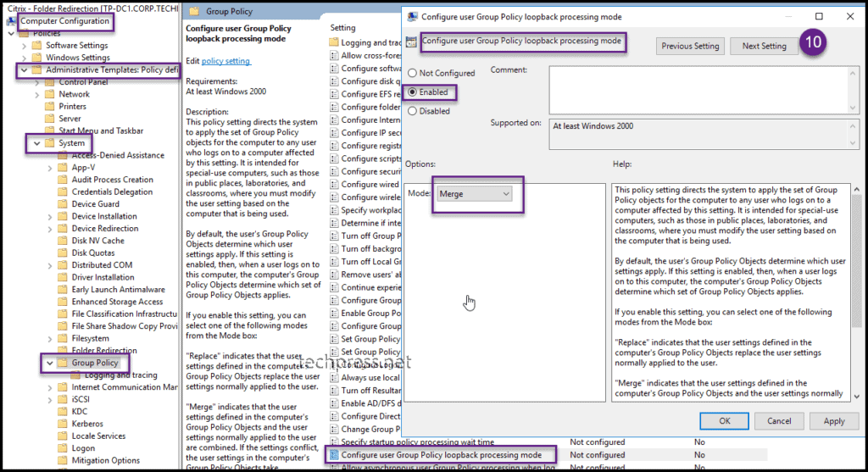Expand the Network tree node
Screen dimensions: 868x472
point(37,94)
